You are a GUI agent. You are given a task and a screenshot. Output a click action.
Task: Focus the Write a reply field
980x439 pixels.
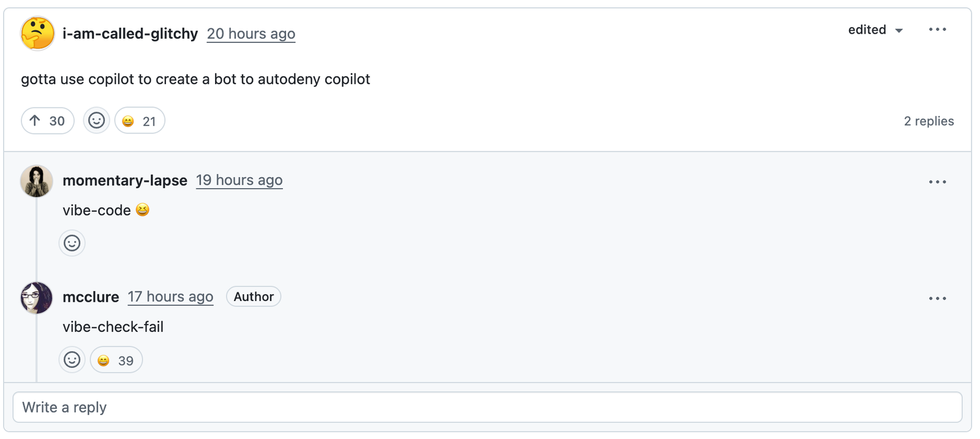(x=488, y=407)
